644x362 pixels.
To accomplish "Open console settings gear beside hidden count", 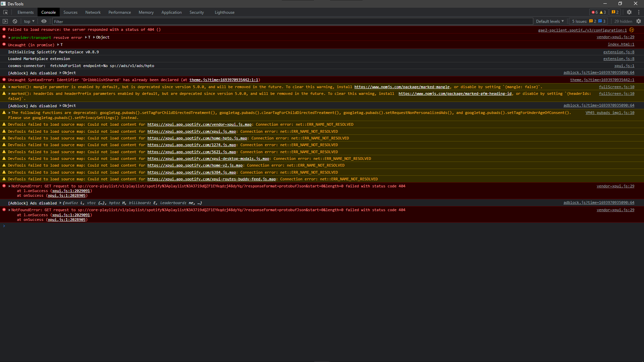I will click(639, 21).
